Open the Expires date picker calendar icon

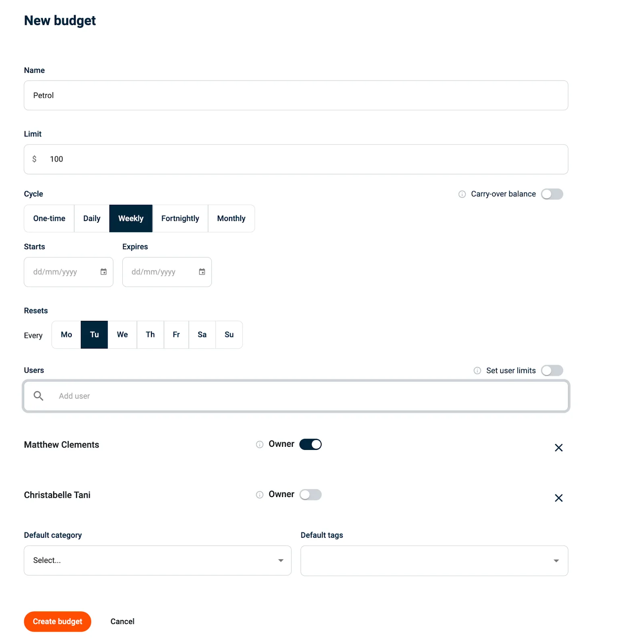pos(202,272)
